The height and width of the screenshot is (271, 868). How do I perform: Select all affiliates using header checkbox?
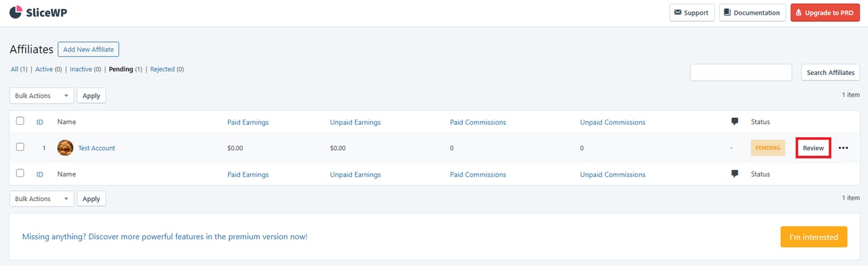[x=20, y=122]
